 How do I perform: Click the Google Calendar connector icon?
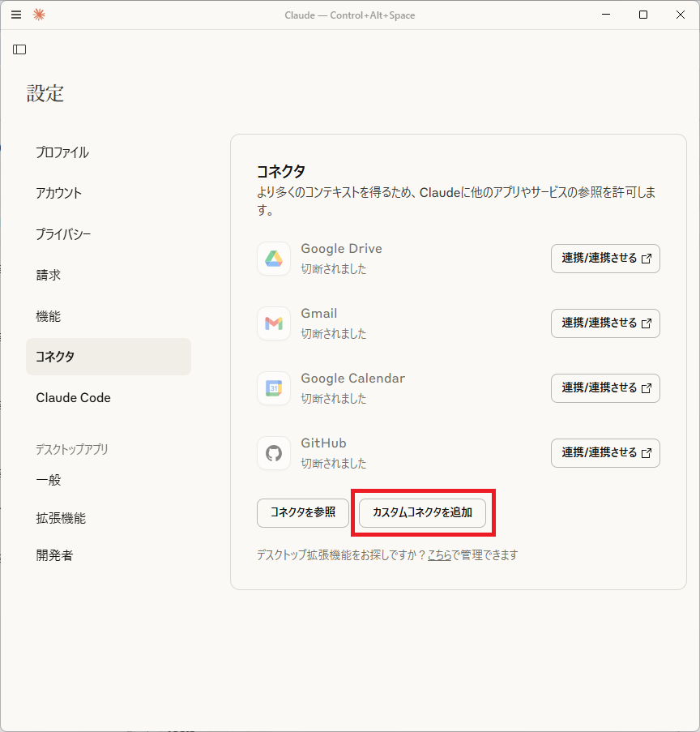[x=274, y=388]
